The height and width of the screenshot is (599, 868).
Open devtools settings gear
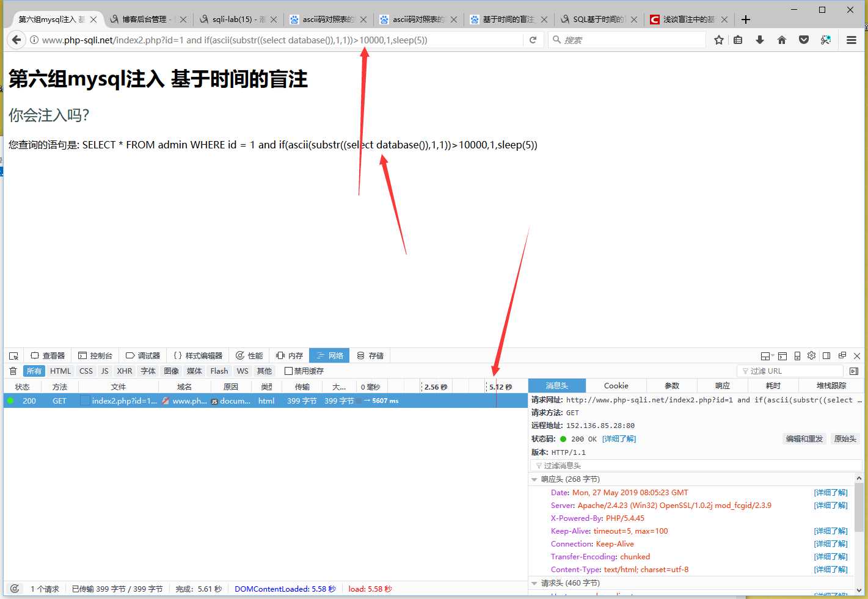pos(812,355)
